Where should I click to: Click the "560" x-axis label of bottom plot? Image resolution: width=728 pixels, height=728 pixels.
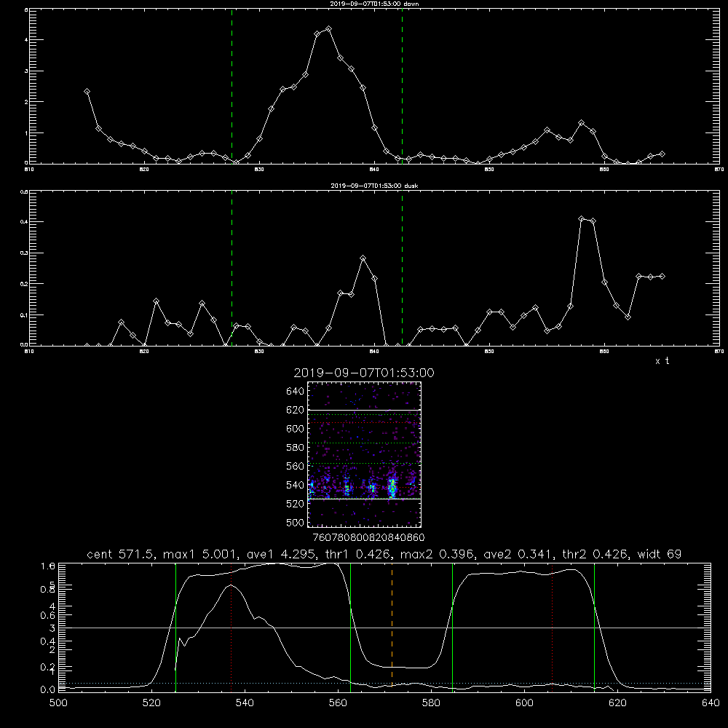(x=338, y=703)
